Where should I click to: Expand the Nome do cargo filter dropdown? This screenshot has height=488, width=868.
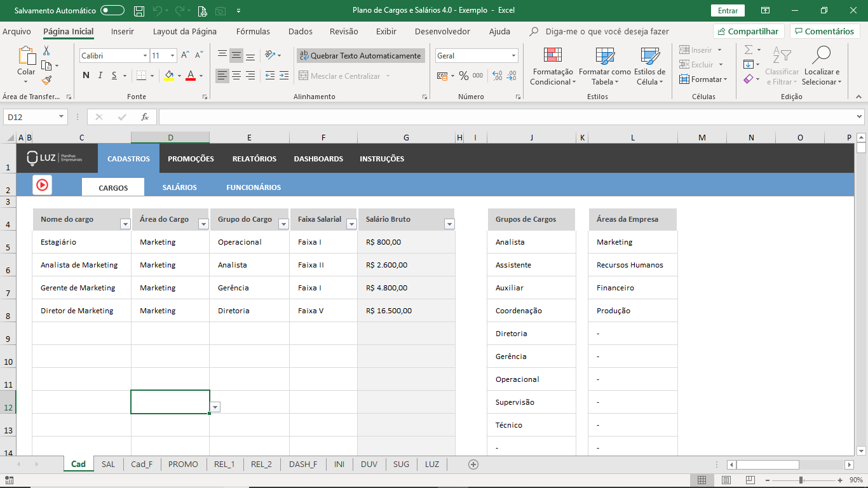click(x=125, y=224)
